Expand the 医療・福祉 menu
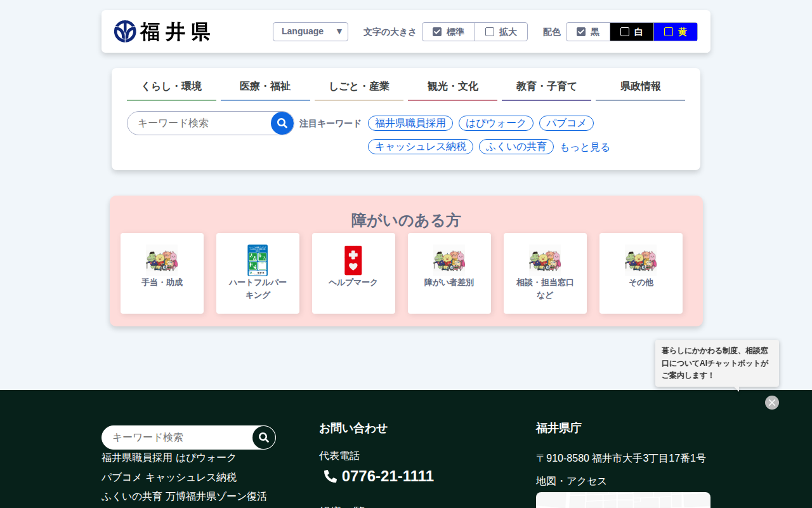Viewport: 812px width, 508px height. [265, 86]
